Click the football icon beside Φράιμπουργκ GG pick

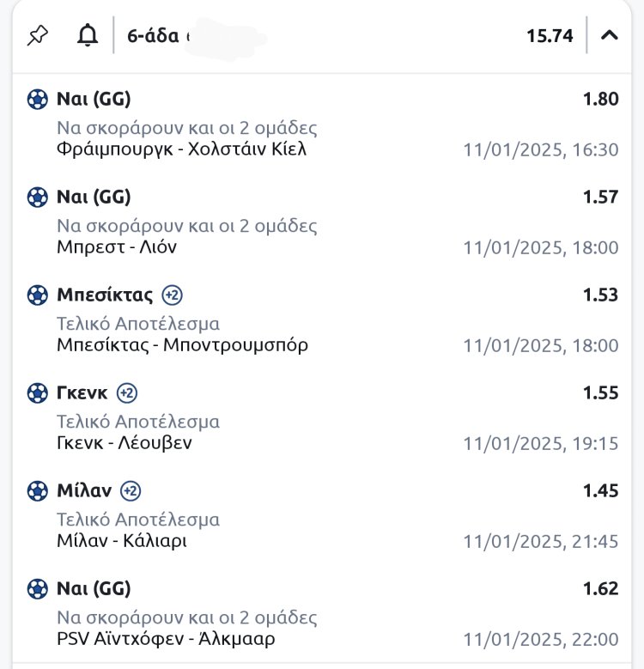point(38,100)
